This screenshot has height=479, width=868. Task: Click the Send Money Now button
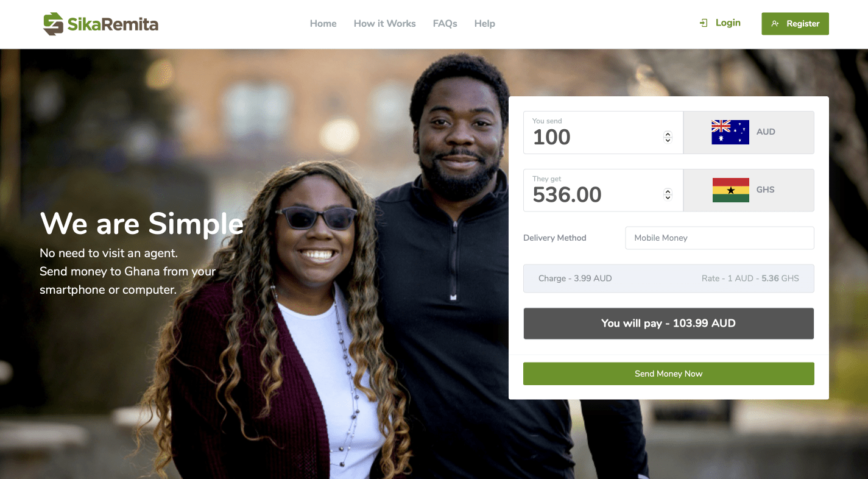coord(668,374)
